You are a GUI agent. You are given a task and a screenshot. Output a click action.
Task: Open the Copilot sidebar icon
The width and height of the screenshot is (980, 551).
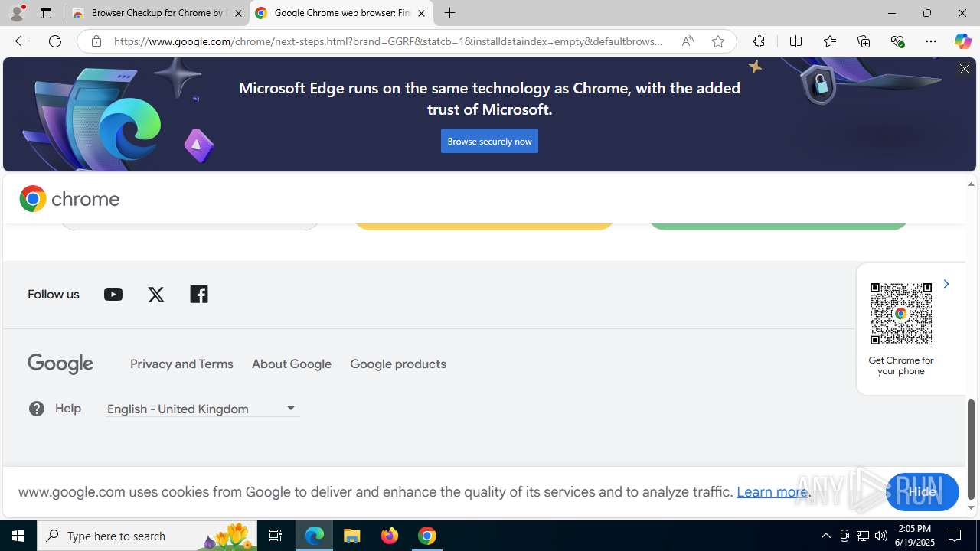962,41
